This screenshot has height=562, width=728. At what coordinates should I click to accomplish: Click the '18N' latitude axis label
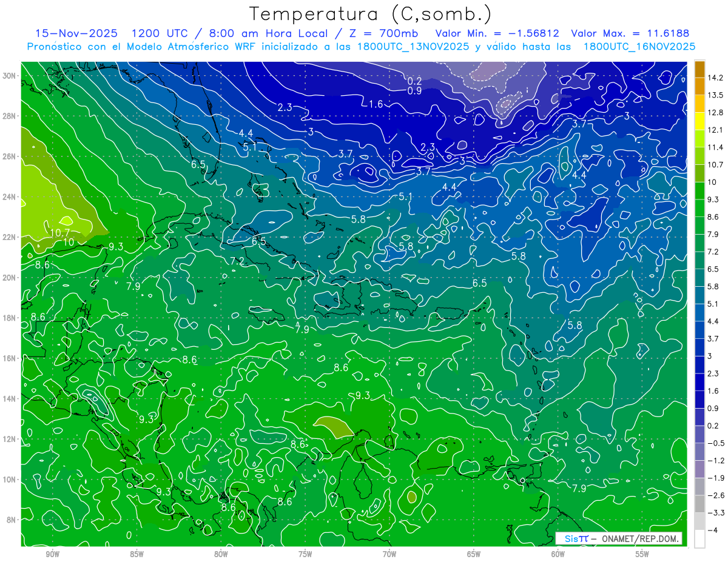tap(10, 318)
